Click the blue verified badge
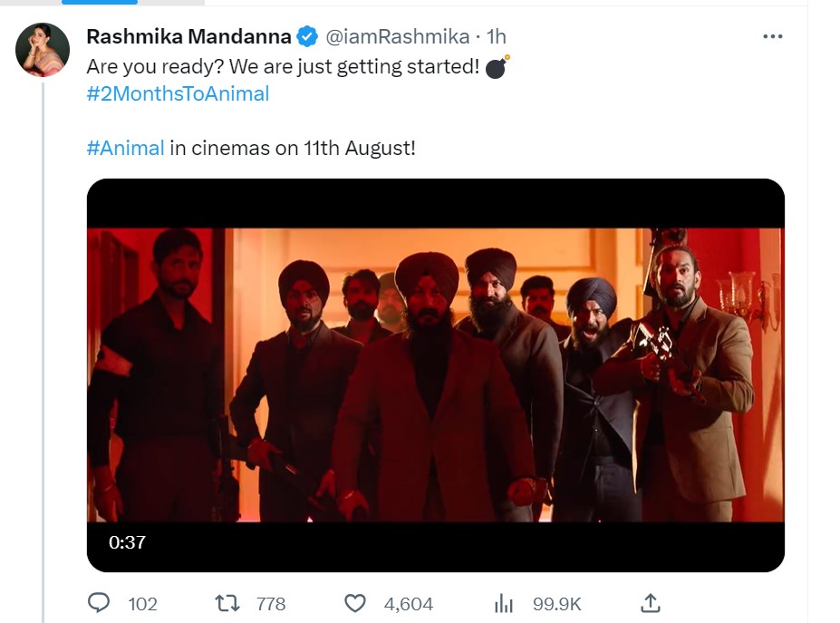840x623 pixels. point(307,36)
